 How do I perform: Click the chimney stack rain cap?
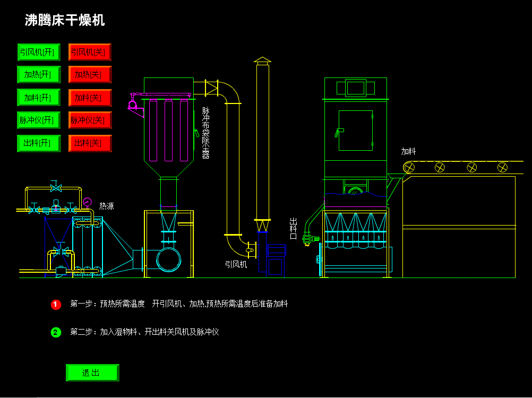point(262,60)
